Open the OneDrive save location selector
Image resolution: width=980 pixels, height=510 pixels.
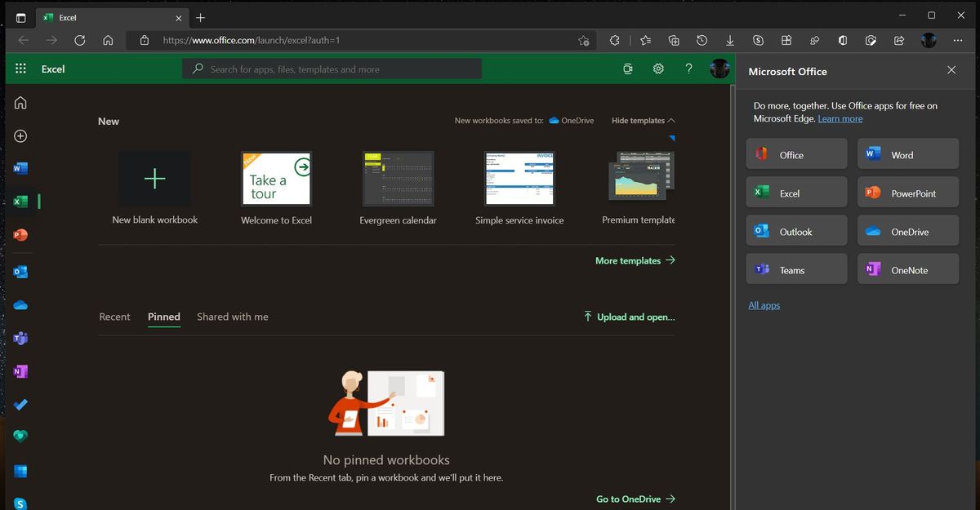click(571, 120)
